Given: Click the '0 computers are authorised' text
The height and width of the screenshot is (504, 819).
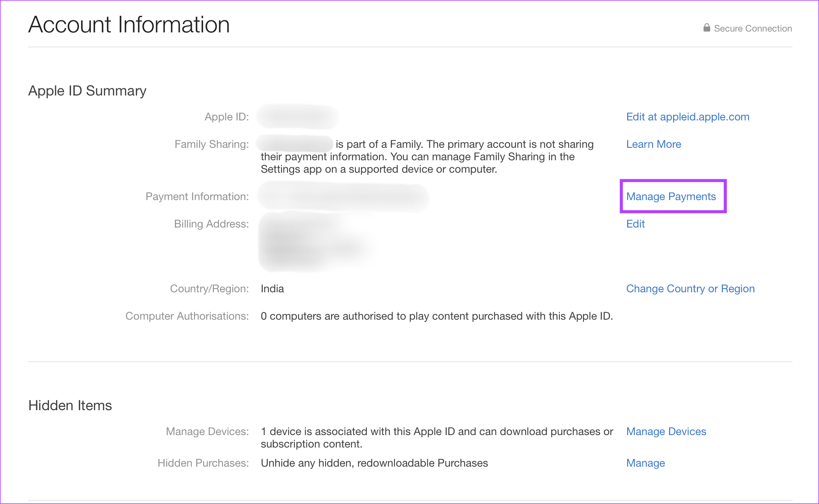Looking at the screenshot, I should pos(437,316).
